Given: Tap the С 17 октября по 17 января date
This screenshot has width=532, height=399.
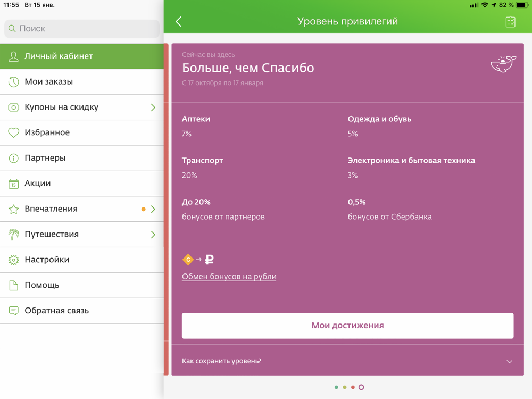Looking at the screenshot, I should 222,83.
